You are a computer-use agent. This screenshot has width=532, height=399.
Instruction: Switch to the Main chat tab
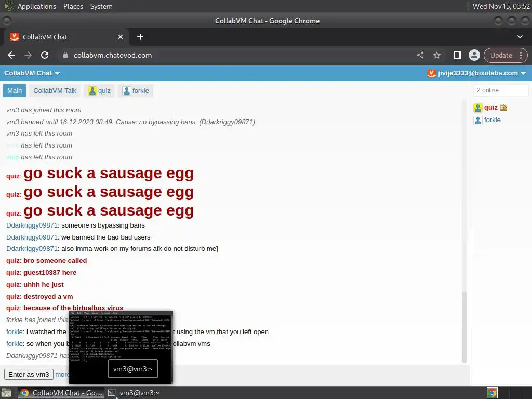(x=15, y=91)
